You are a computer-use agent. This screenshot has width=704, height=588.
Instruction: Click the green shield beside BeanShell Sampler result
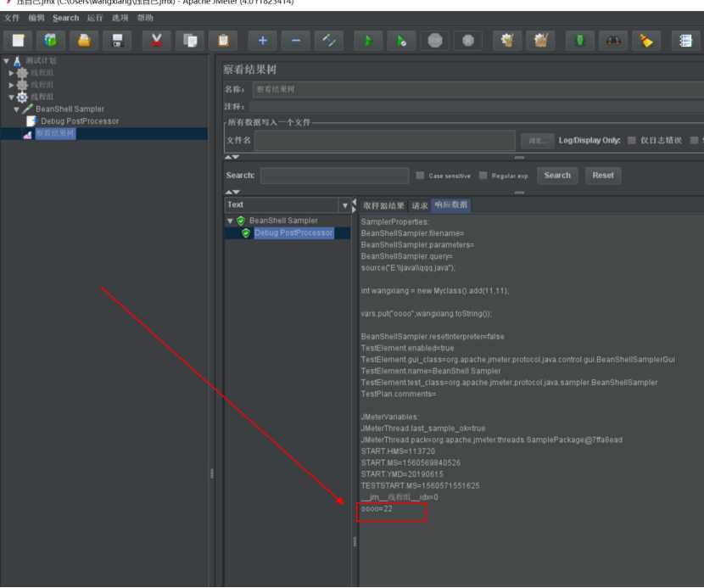[x=241, y=221]
